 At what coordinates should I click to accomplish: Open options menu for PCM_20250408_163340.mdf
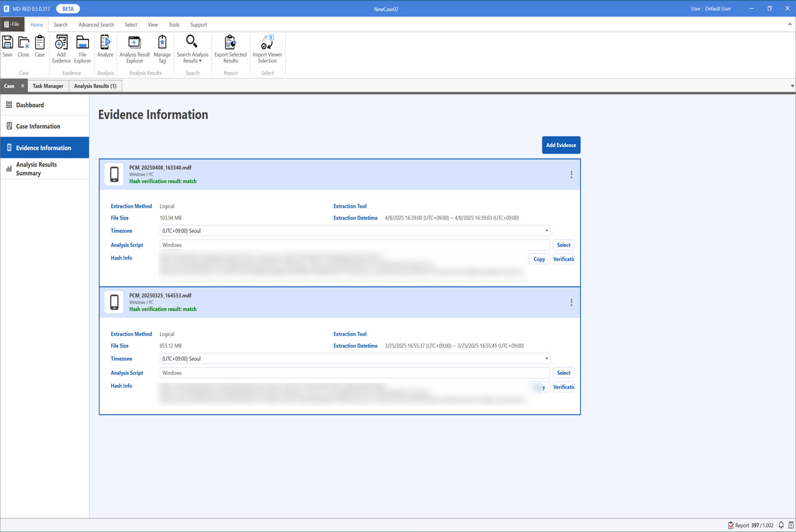point(571,175)
